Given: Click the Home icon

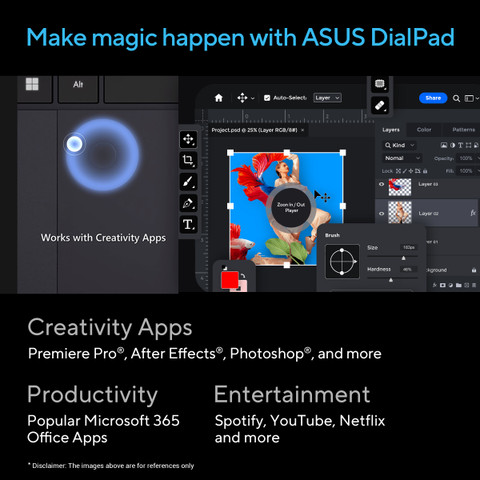Looking at the screenshot, I should 219,98.
